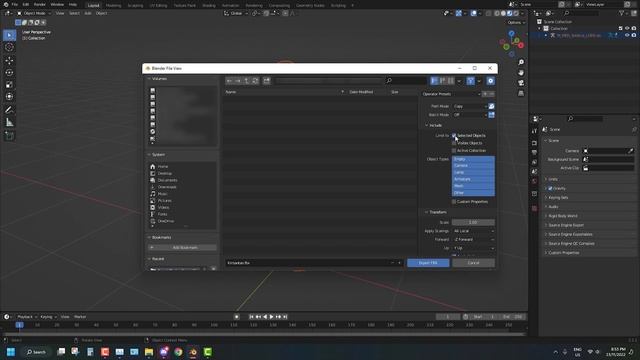Open Home folder in System list
The image size is (640, 360).
(163, 167)
